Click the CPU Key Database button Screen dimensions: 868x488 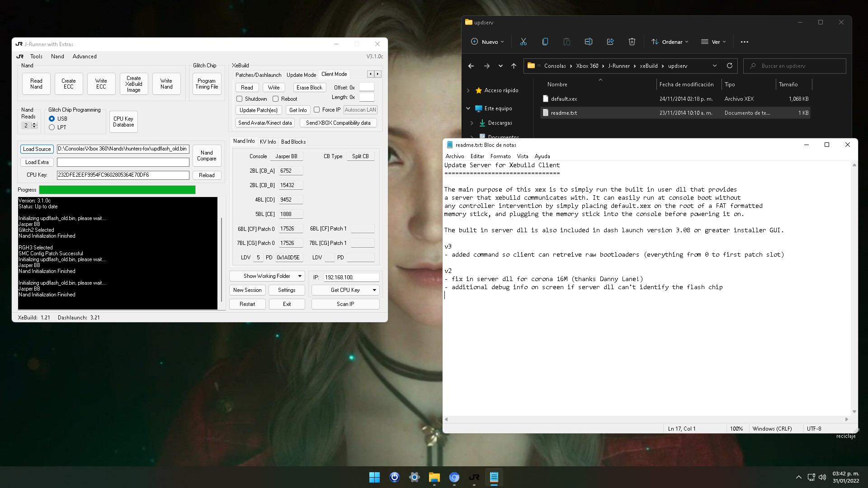coord(123,122)
